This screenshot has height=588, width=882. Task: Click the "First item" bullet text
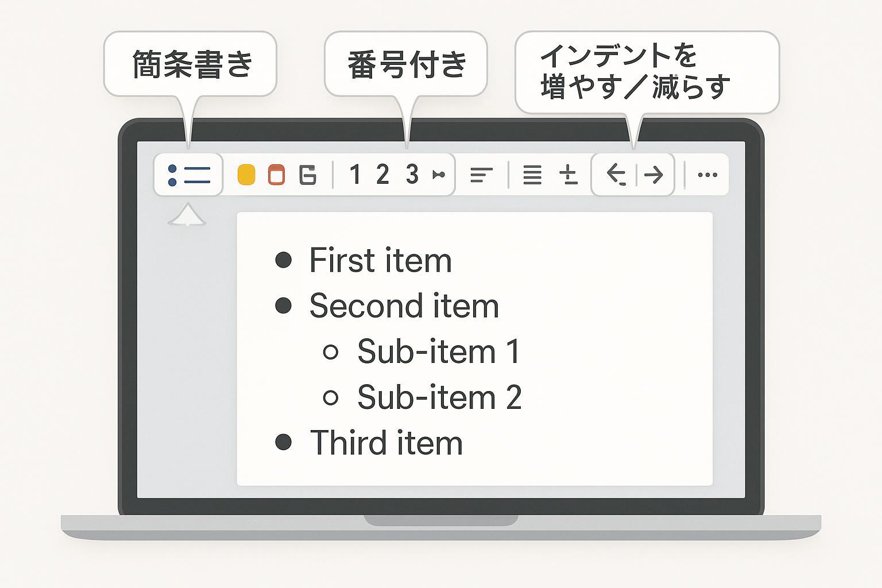coord(380,261)
